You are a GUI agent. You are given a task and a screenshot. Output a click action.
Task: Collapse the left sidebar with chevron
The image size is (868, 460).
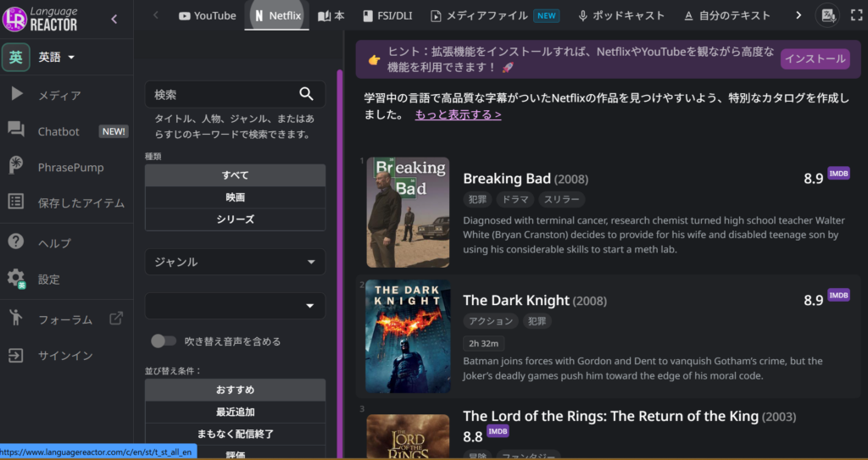point(114,19)
